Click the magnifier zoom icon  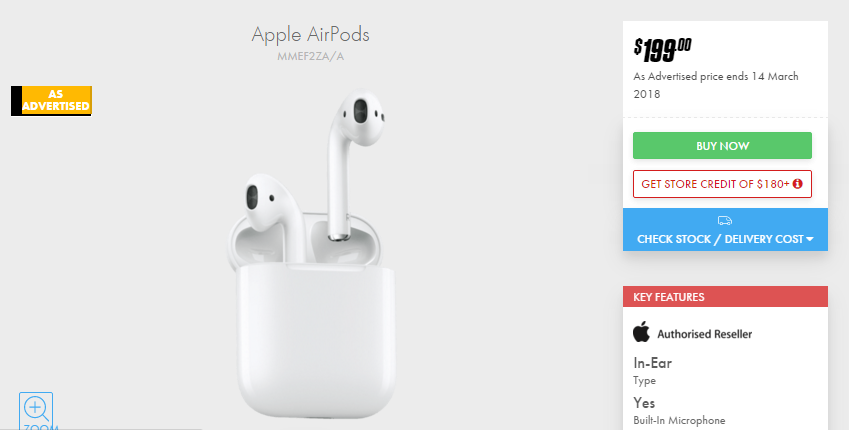tap(36, 410)
